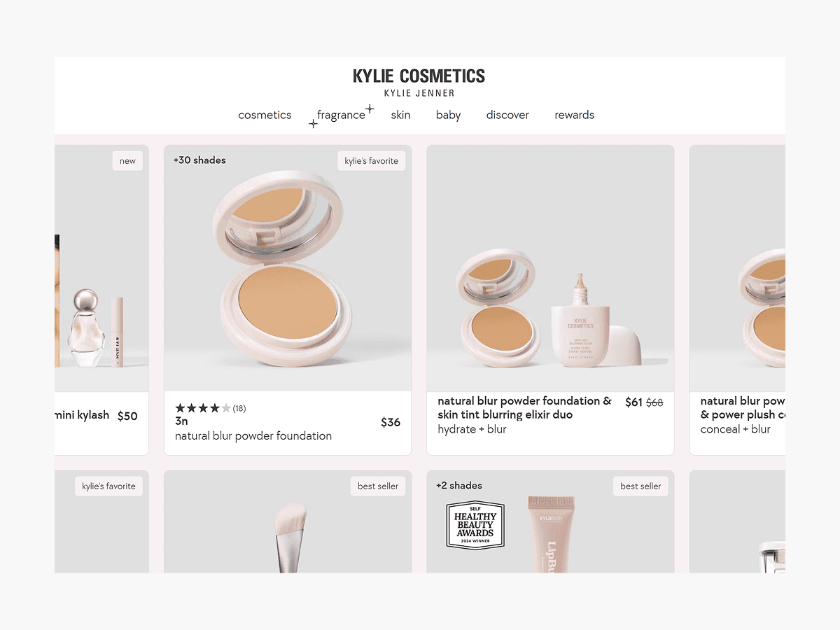Viewport: 840px width, 630px height.
Task: Click the hydrate + blur subtitle
Action: coord(472,429)
